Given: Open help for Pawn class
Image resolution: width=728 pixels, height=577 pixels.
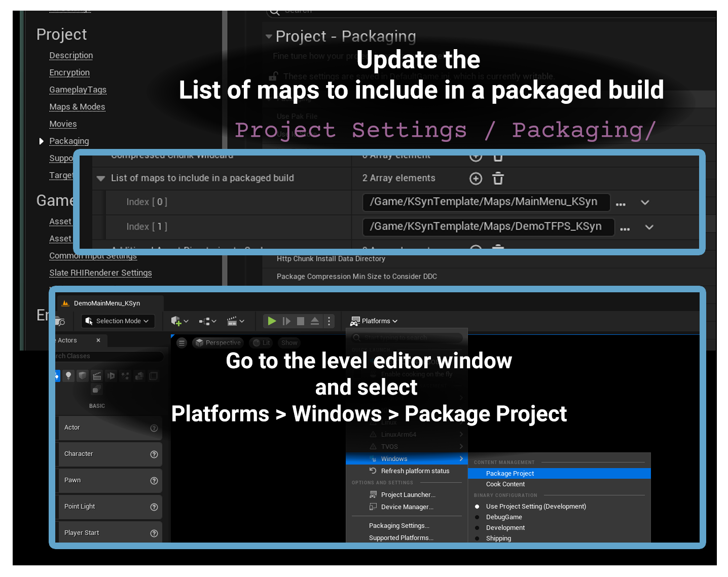Looking at the screenshot, I should (x=154, y=481).
